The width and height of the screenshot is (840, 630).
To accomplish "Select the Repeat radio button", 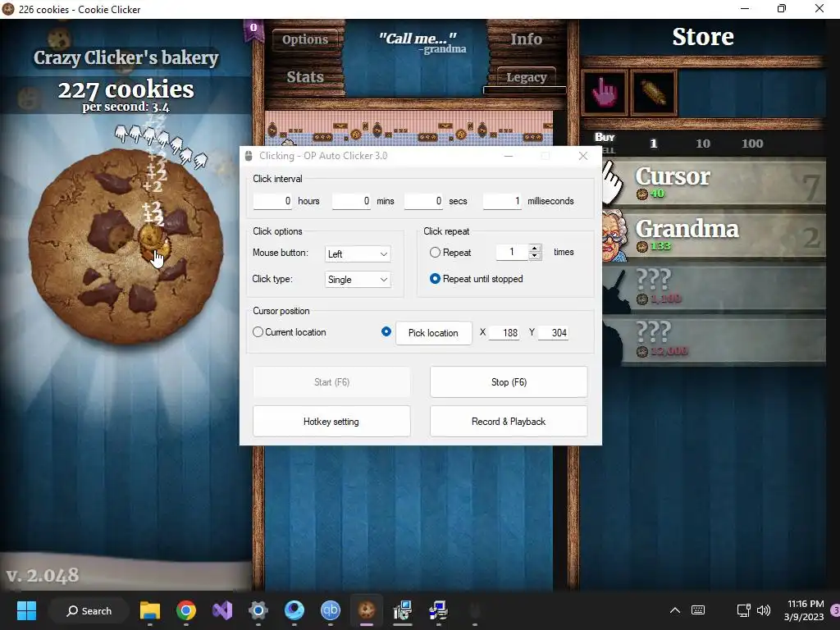I will click(435, 253).
